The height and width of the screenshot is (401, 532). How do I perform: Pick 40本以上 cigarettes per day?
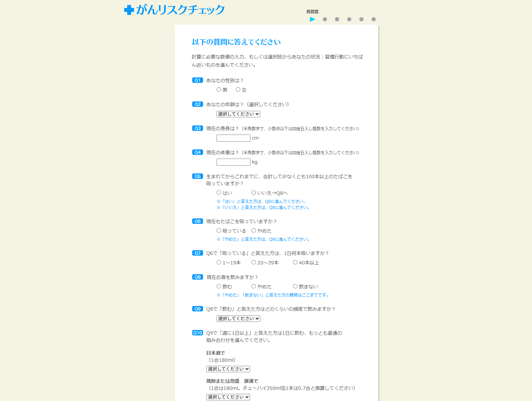[295, 262]
